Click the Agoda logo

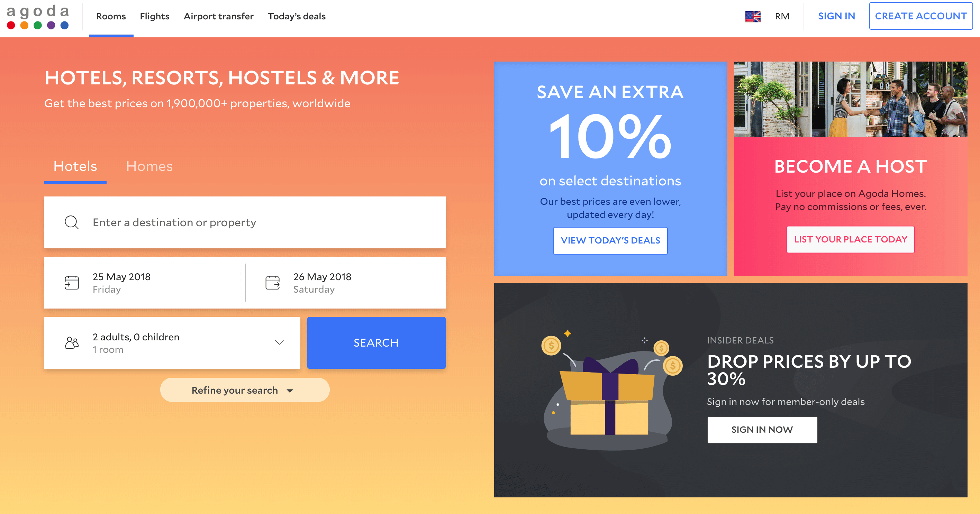[38, 17]
